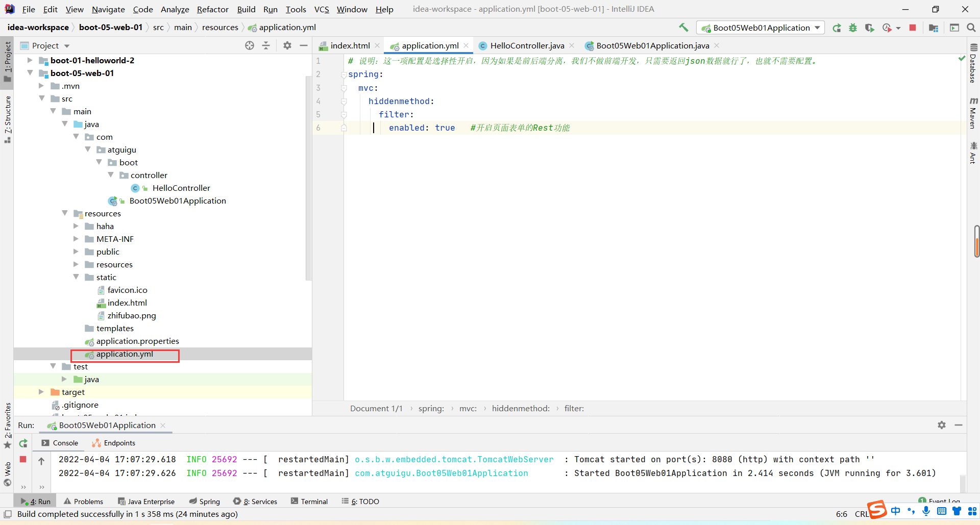Image resolution: width=980 pixels, height=525 pixels.
Task: Click the project tree vertical scrollbar
Action: (x=308, y=179)
